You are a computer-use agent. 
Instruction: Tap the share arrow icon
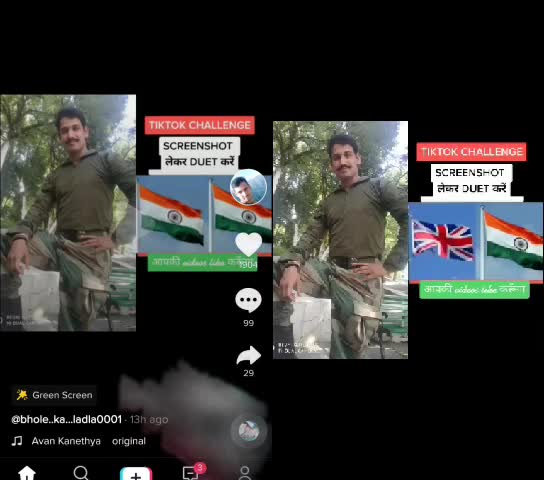[248, 355]
